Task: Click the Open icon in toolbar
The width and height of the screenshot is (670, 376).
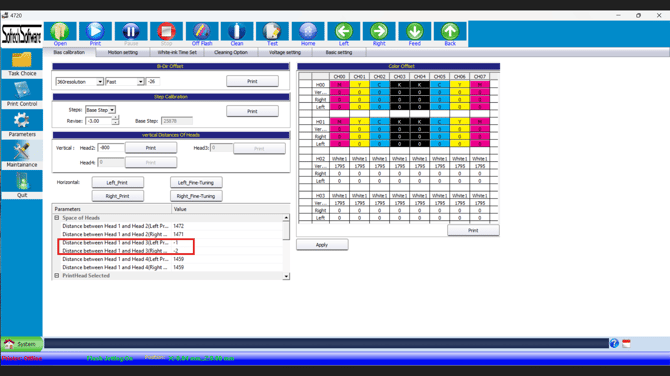Action: [60, 34]
